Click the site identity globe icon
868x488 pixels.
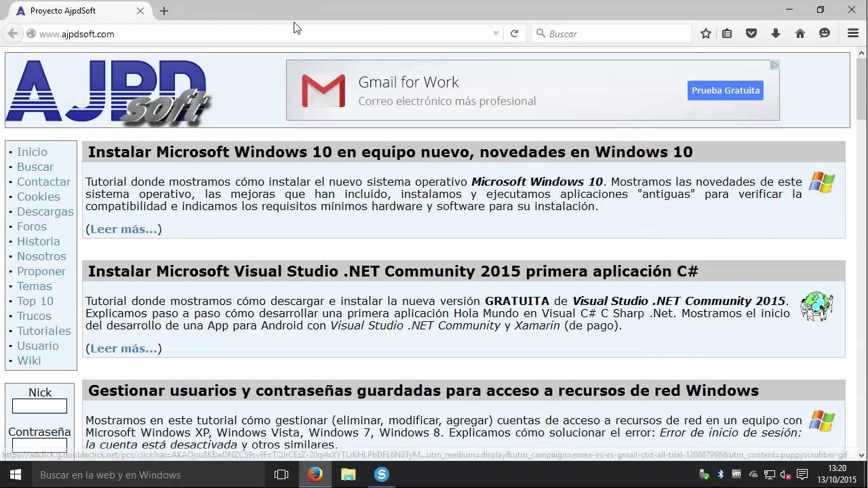click(x=31, y=33)
